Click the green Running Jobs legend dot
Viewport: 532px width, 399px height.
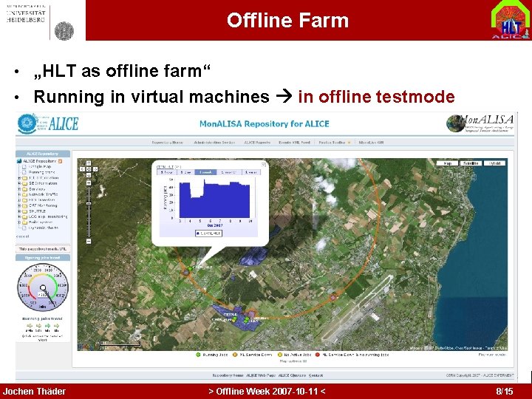pos(198,355)
